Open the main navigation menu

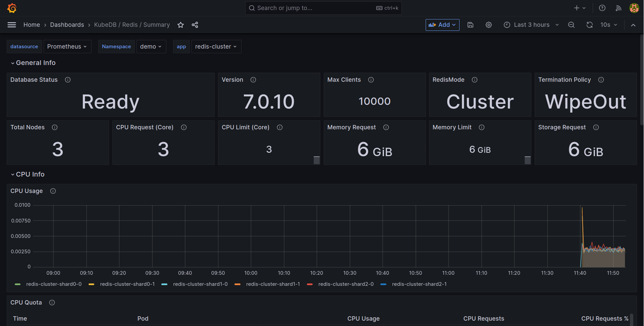point(11,25)
